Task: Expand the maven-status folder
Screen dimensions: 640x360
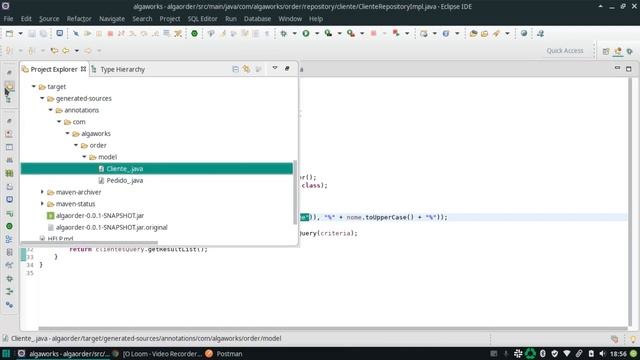Action: pos(42,204)
